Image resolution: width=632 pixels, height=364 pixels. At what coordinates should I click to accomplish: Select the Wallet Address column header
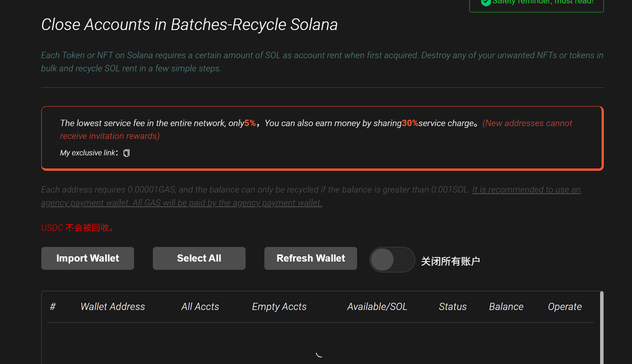[x=112, y=306]
